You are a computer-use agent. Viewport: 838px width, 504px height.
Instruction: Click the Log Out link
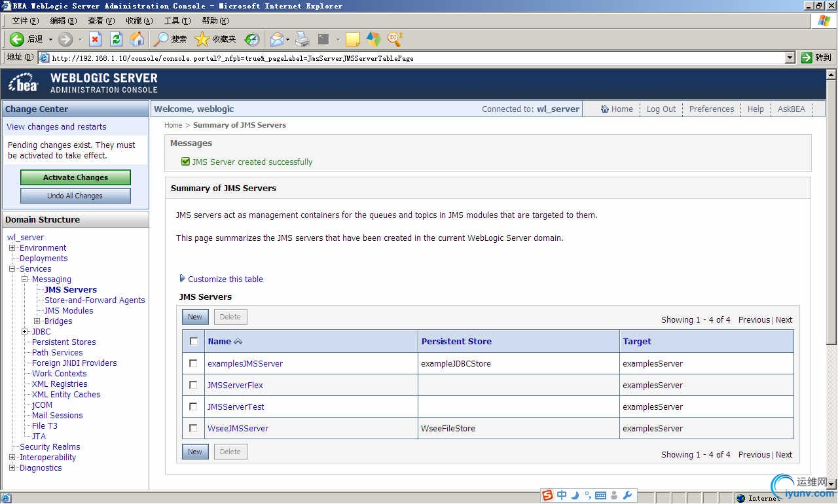coord(661,109)
